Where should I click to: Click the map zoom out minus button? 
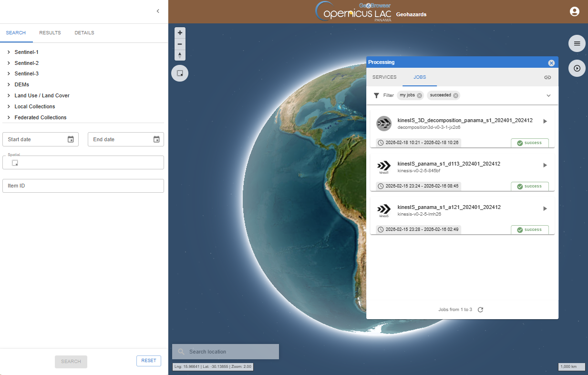[x=180, y=44]
